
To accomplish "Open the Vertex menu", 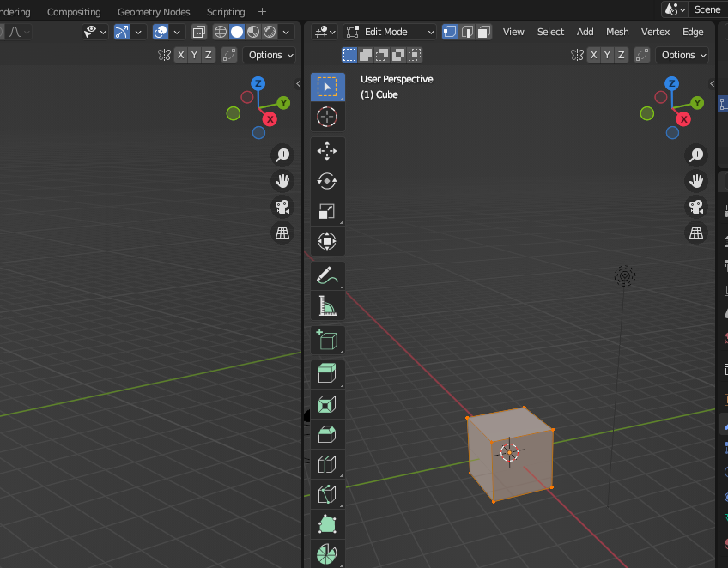I will (x=655, y=32).
